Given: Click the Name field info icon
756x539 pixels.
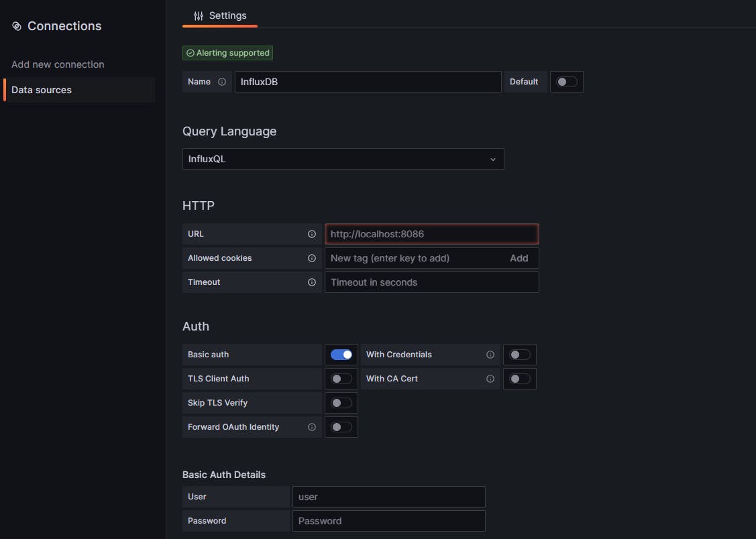Looking at the screenshot, I should click(222, 82).
